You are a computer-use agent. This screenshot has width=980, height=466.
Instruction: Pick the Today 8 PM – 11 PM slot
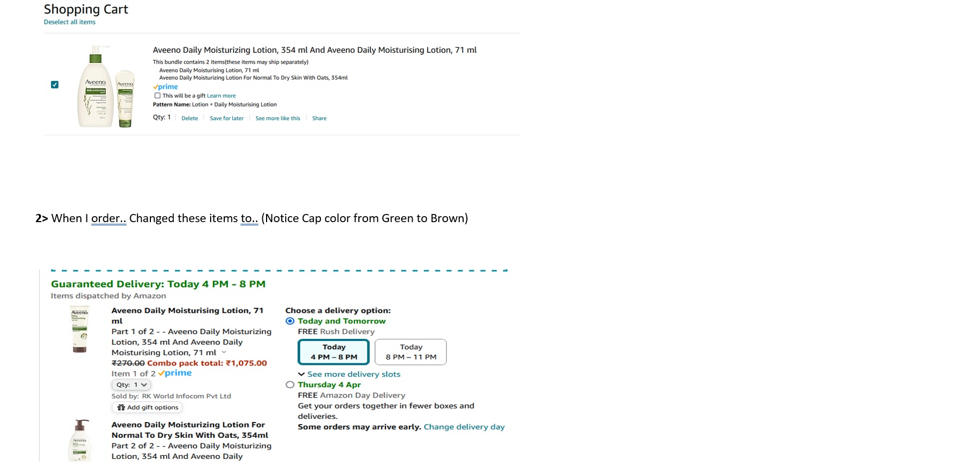point(410,352)
